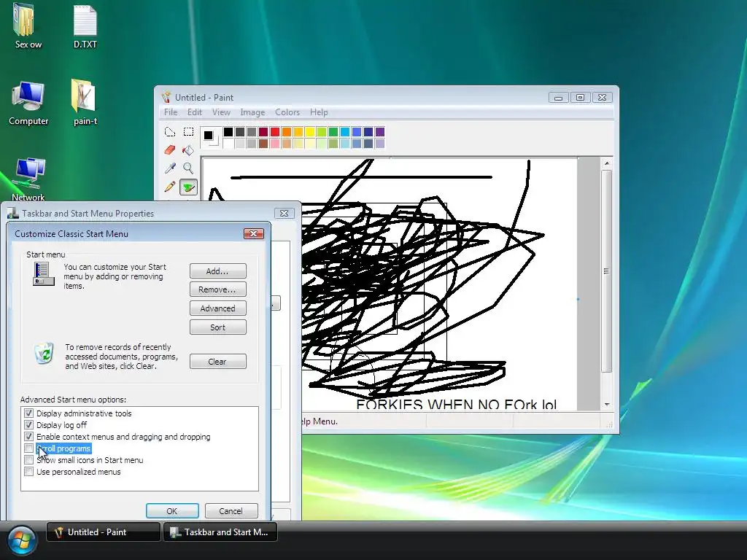
Task: Pick the green color swatch
Action: [x=333, y=132]
